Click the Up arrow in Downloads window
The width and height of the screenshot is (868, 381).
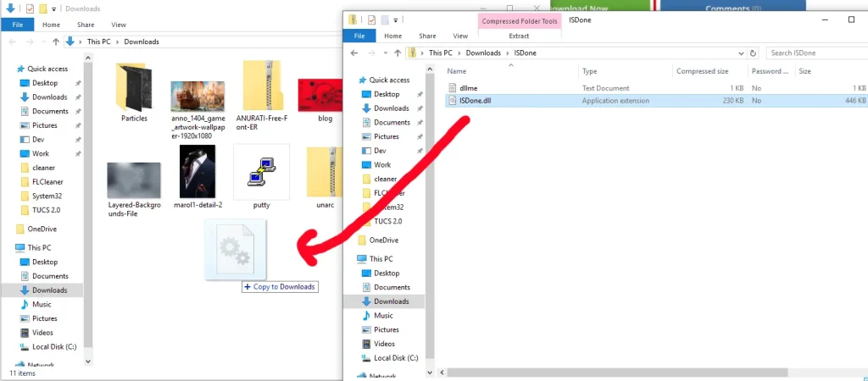coord(56,42)
